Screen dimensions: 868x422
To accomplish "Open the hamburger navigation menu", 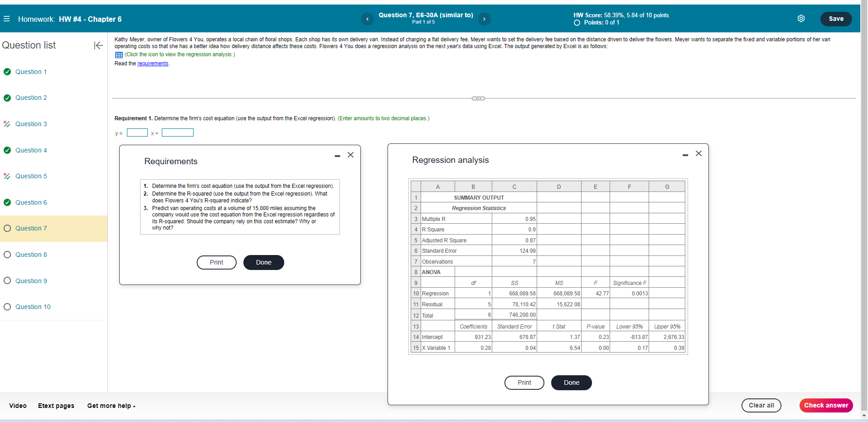I will tap(7, 19).
